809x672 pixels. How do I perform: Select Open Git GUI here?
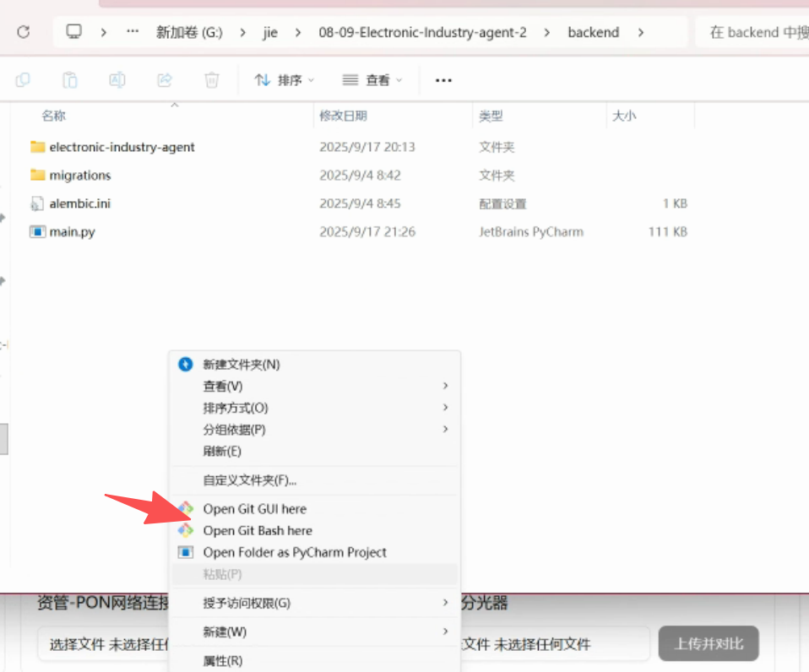254,508
